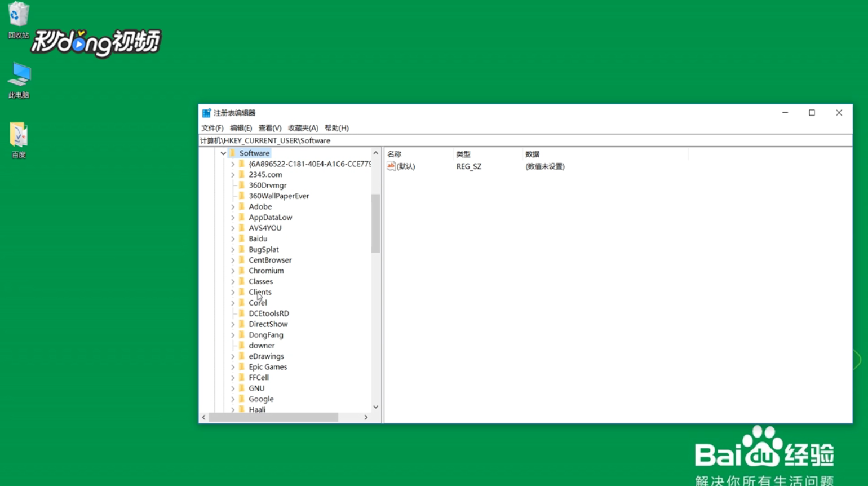Click the default value string icon
Viewport: 868px width, 486px height.
coord(391,166)
